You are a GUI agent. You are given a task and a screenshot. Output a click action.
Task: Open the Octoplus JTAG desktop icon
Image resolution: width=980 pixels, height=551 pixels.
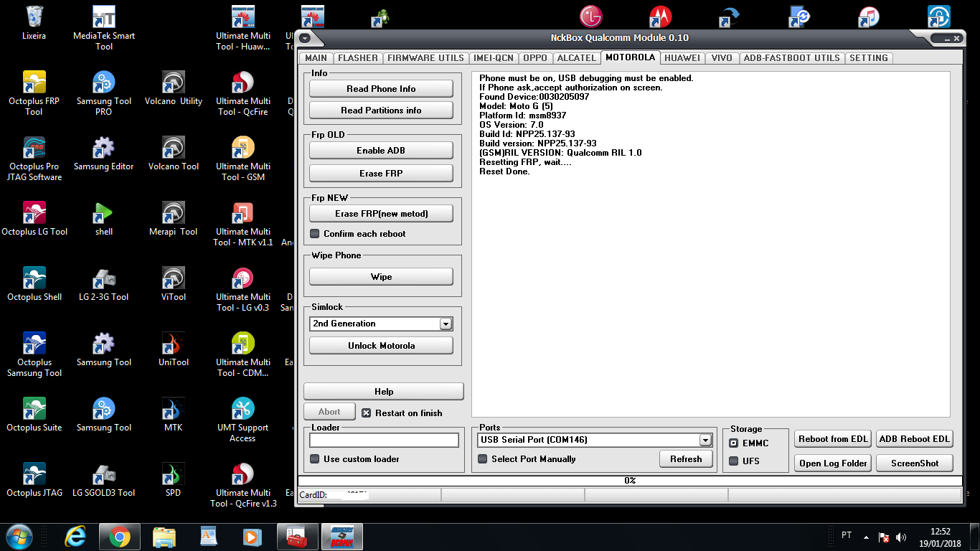[x=34, y=480]
